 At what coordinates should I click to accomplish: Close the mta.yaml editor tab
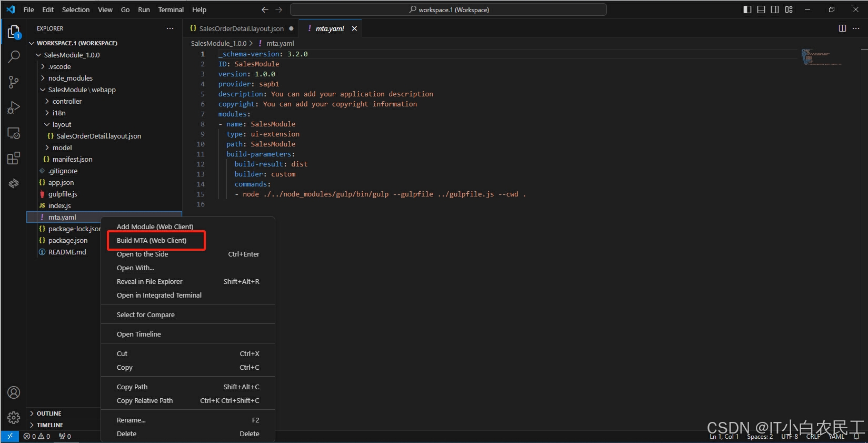tap(354, 28)
